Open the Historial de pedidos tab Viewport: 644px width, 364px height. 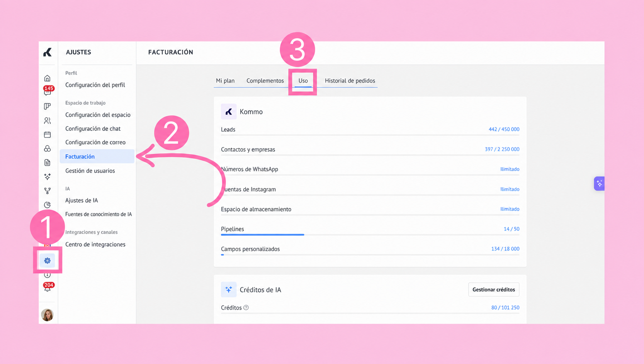tap(350, 81)
